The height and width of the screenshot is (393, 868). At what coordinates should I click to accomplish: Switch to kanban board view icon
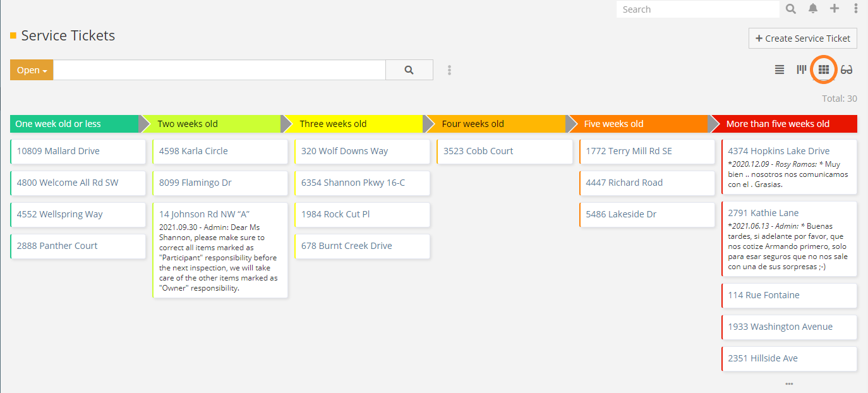click(x=802, y=70)
